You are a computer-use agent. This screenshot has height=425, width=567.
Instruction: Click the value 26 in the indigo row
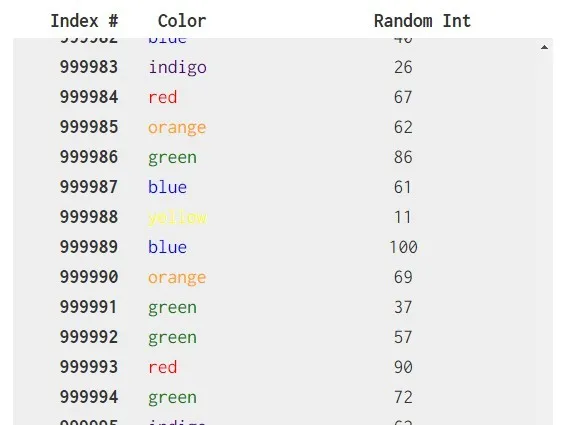[x=403, y=67]
